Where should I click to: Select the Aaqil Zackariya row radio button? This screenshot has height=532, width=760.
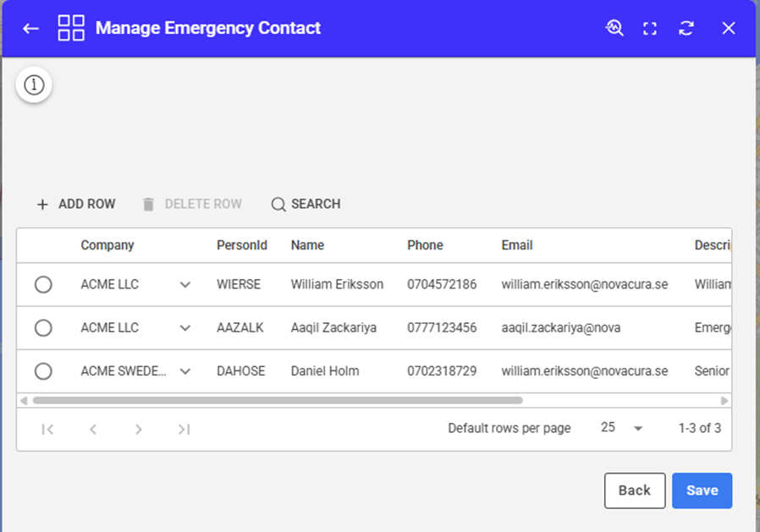click(x=43, y=328)
